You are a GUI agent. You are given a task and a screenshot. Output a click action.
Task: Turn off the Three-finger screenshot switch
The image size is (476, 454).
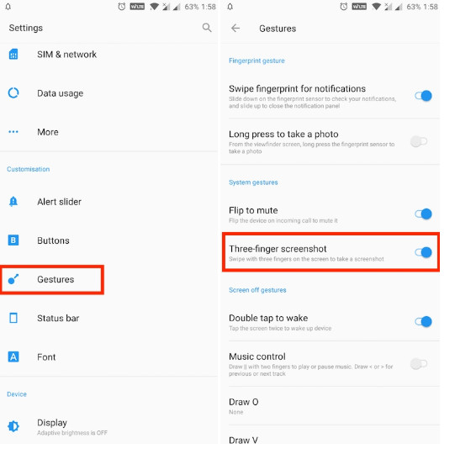(x=423, y=252)
